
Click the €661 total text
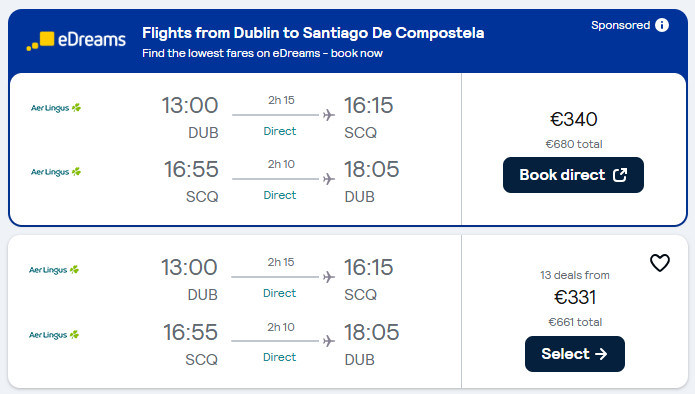tap(575, 322)
